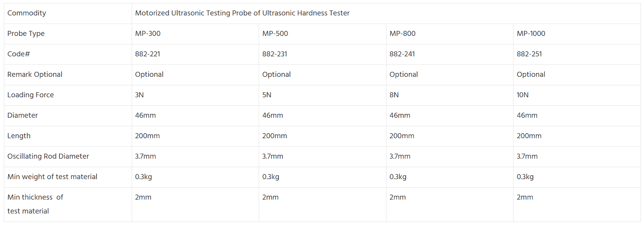This screenshot has height=227, width=644.
Task: Select code number 882-251
Action: (x=529, y=54)
